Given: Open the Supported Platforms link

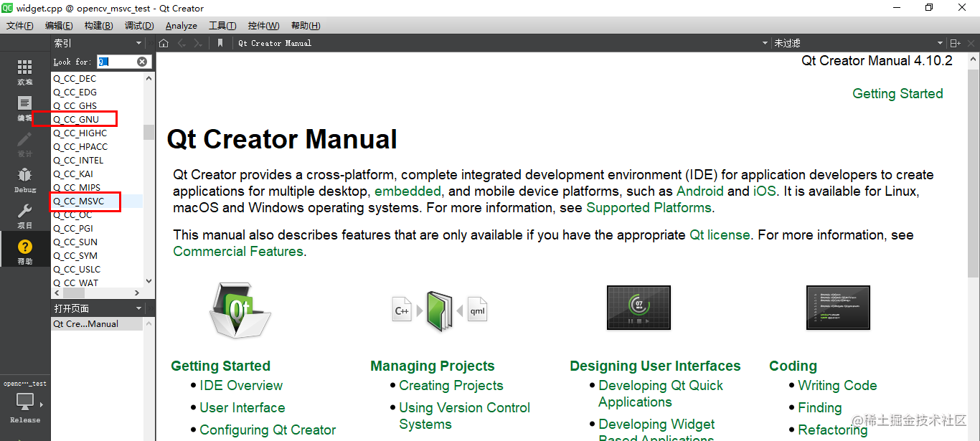Looking at the screenshot, I should pos(649,208).
